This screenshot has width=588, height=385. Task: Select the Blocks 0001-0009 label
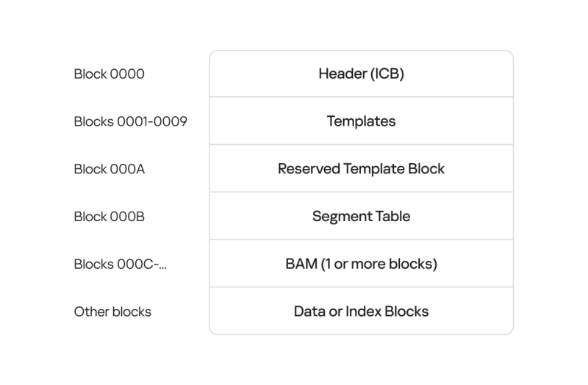131,121
